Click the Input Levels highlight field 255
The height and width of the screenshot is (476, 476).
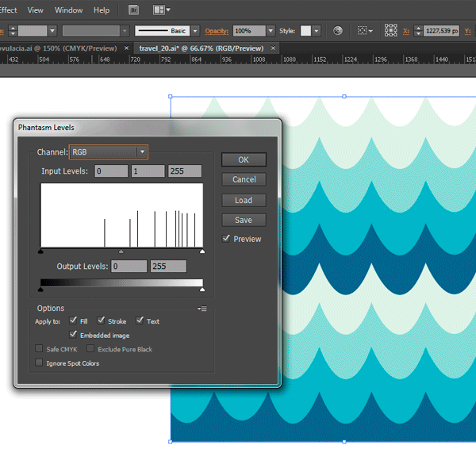coord(185,171)
